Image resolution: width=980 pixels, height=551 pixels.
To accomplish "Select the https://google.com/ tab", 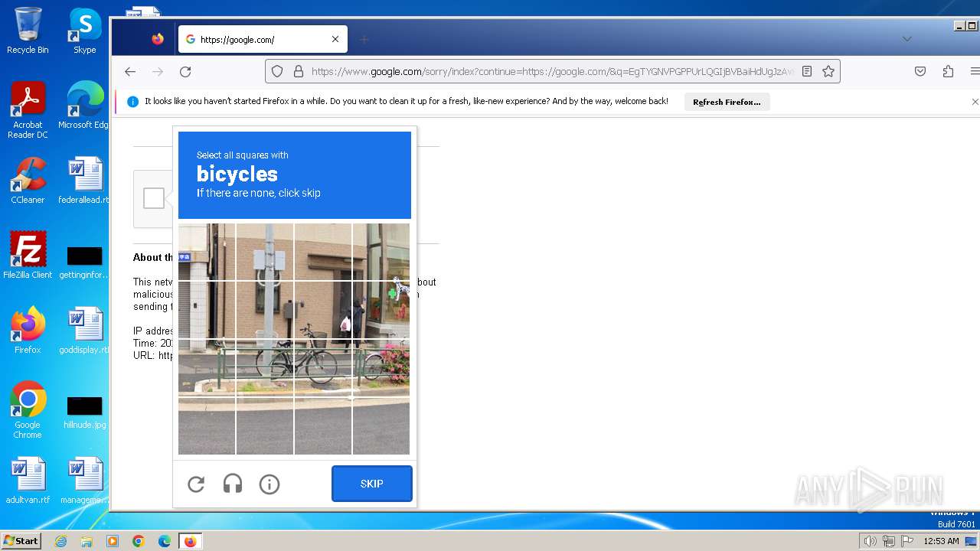I will [263, 39].
